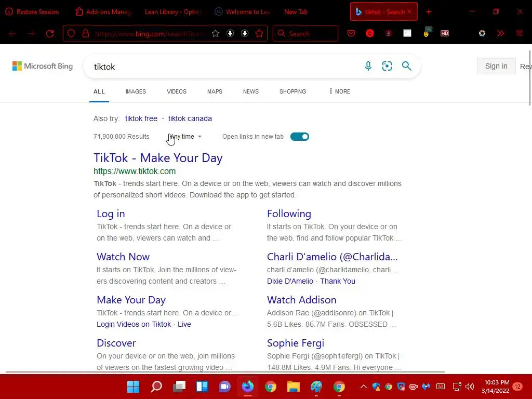Open the Dixie D'Amelio link
The width and height of the screenshot is (532, 399).
click(290, 281)
